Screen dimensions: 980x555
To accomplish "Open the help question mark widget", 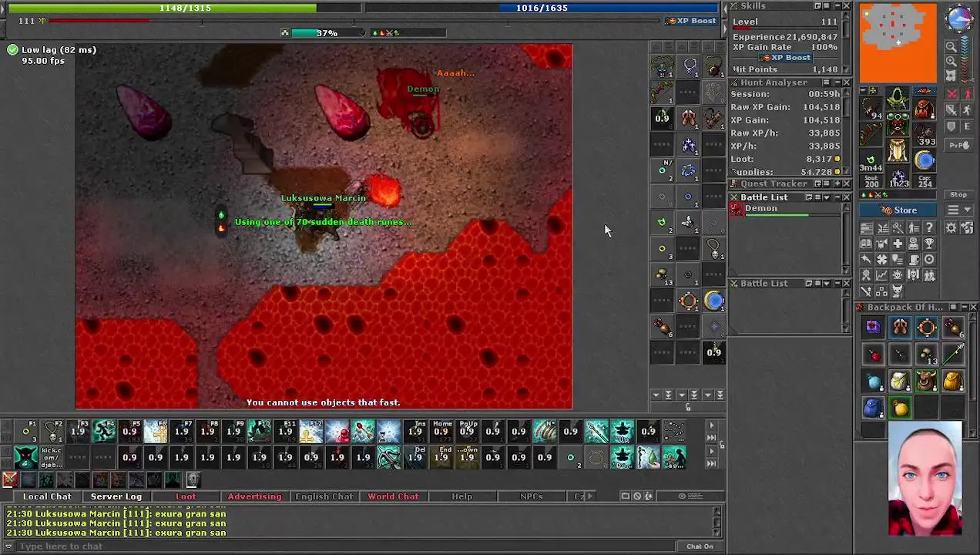I will click(929, 228).
